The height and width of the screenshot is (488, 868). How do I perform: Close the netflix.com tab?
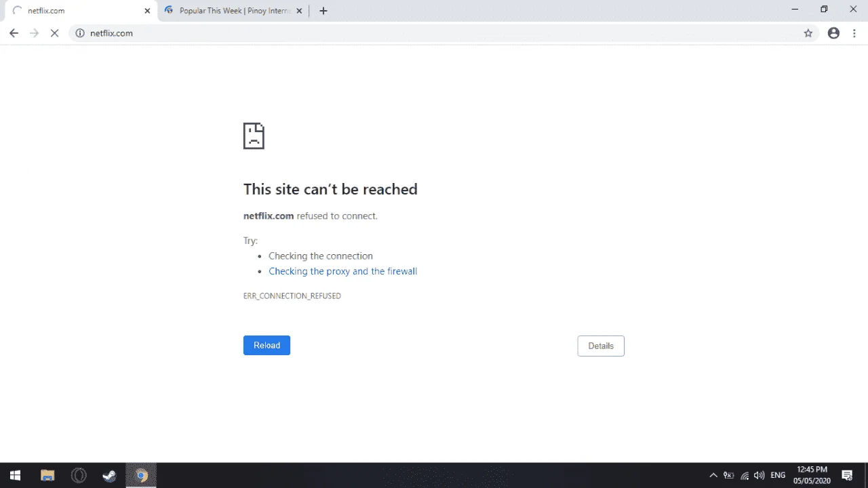[147, 11]
